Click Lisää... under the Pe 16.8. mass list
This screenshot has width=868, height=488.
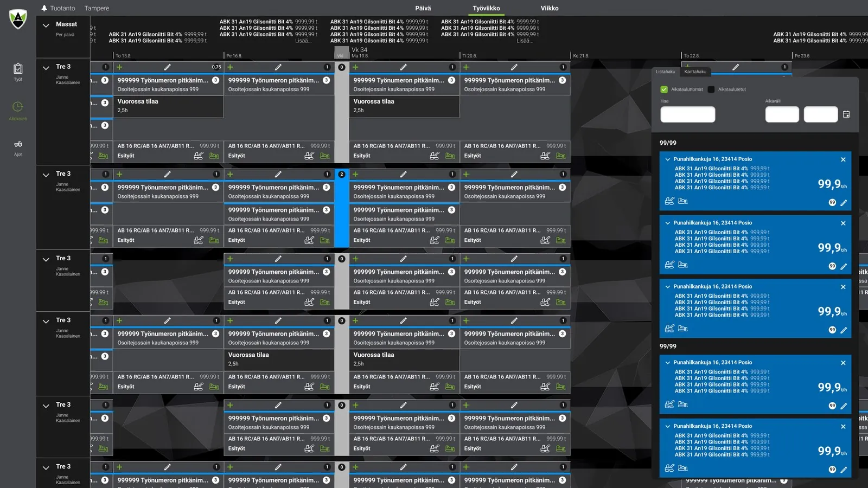coord(303,41)
